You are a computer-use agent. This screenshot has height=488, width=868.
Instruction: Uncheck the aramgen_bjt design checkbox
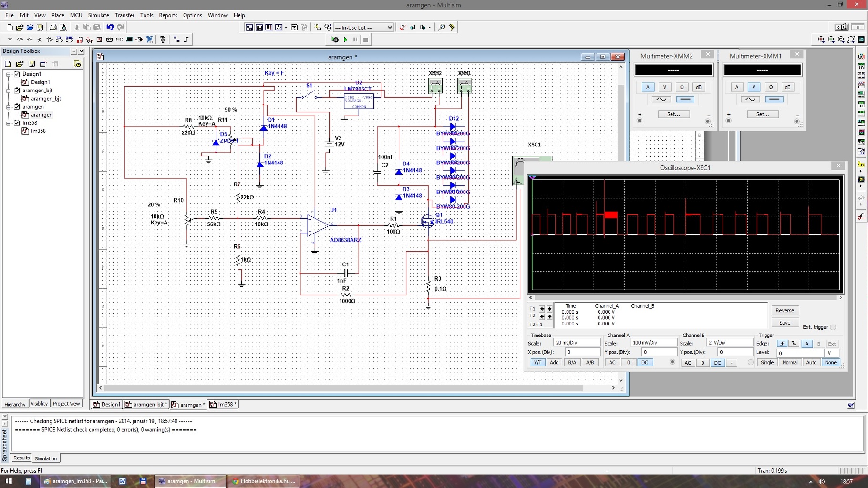(x=17, y=91)
